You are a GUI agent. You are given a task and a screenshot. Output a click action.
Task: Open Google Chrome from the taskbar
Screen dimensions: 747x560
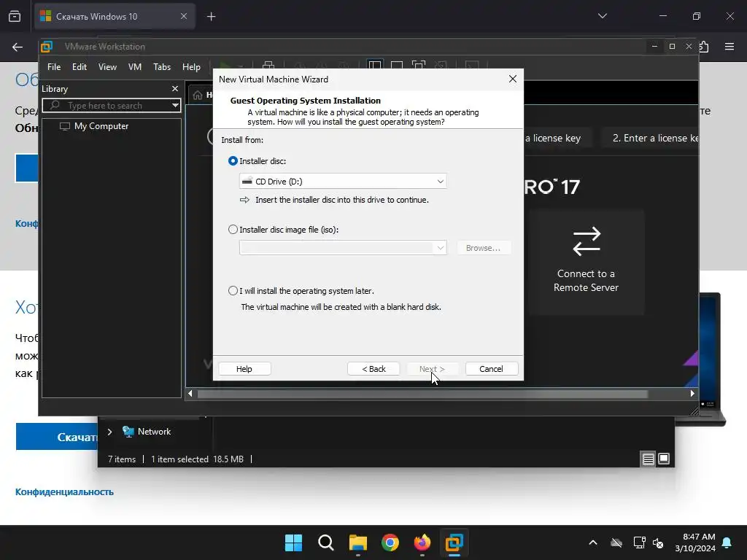[x=390, y=542]
